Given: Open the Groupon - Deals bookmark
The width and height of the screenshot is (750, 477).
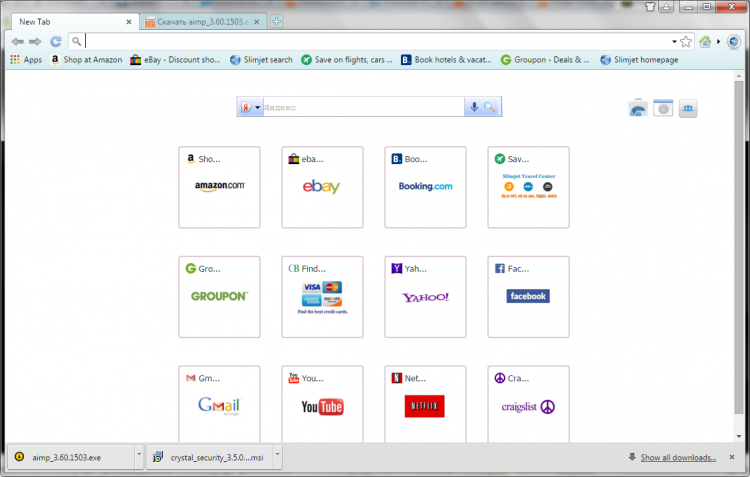Looking at the screenshot, I should click(545, 60).
